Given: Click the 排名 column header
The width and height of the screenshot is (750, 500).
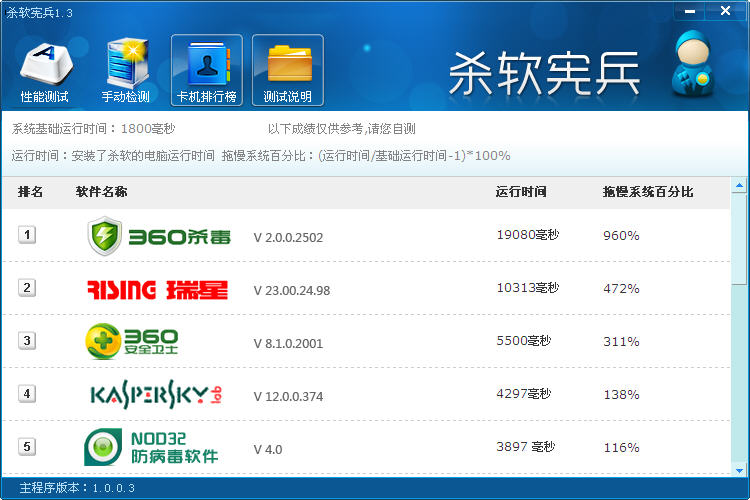Looking at the screenshot, I should [x=31, y=192].
